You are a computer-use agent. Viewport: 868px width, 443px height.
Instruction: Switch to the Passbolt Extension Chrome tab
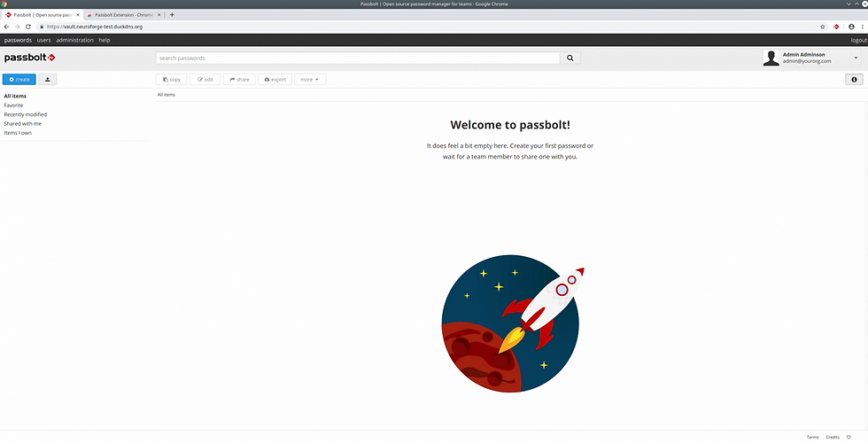123,15
